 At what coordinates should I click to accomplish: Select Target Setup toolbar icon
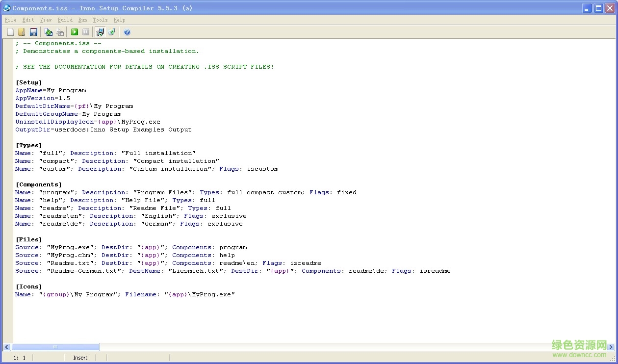[x=100, y=32]
